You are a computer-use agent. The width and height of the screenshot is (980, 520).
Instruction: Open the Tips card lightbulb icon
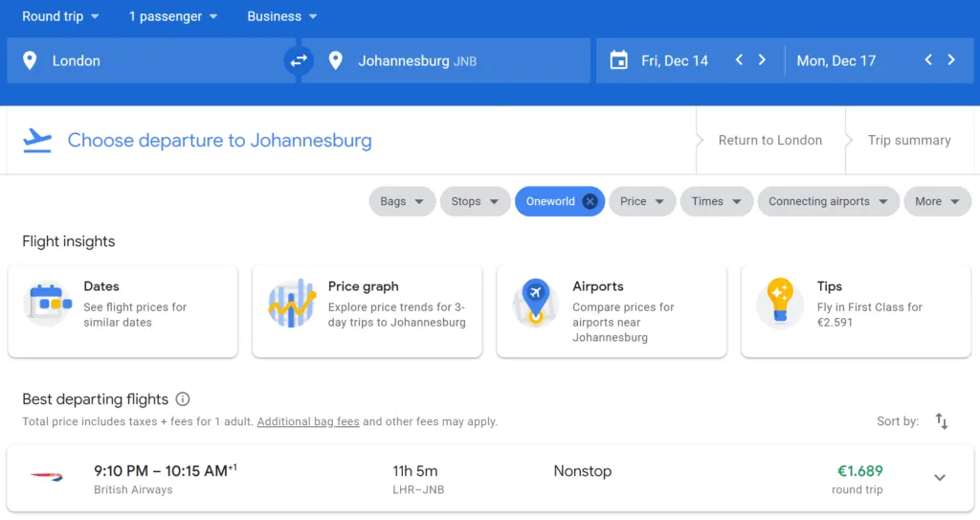click(x=780, y=303)
